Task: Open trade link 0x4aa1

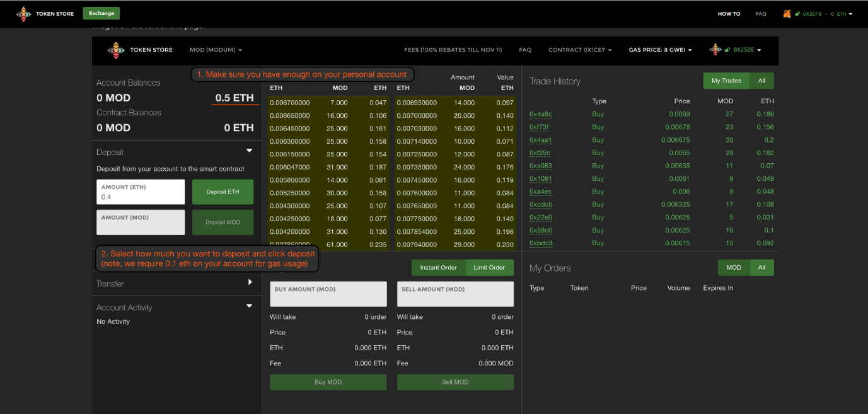Action: click(x=541, y=140)
